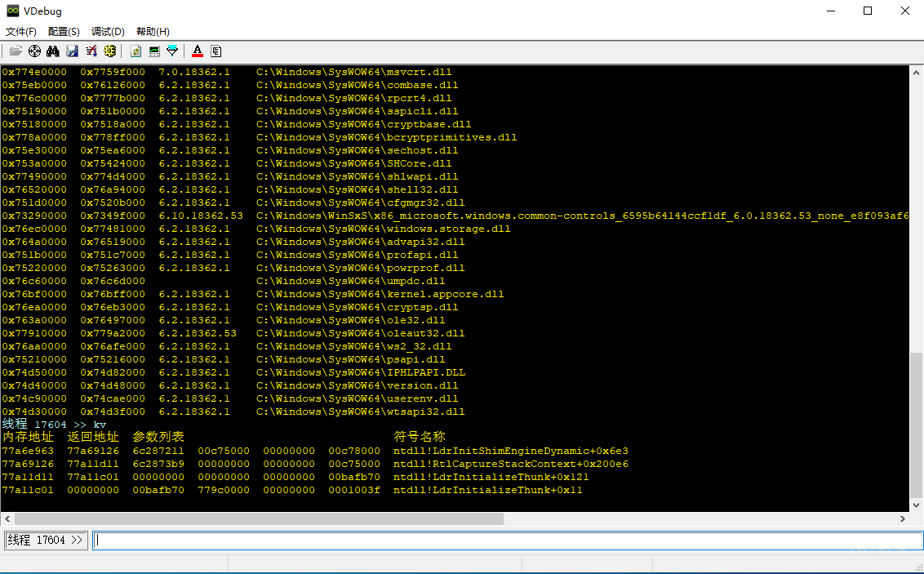Click the ws2_32.dll module path
The width and height of the screenshot is (924, 574).
click(x=353, y=346)
